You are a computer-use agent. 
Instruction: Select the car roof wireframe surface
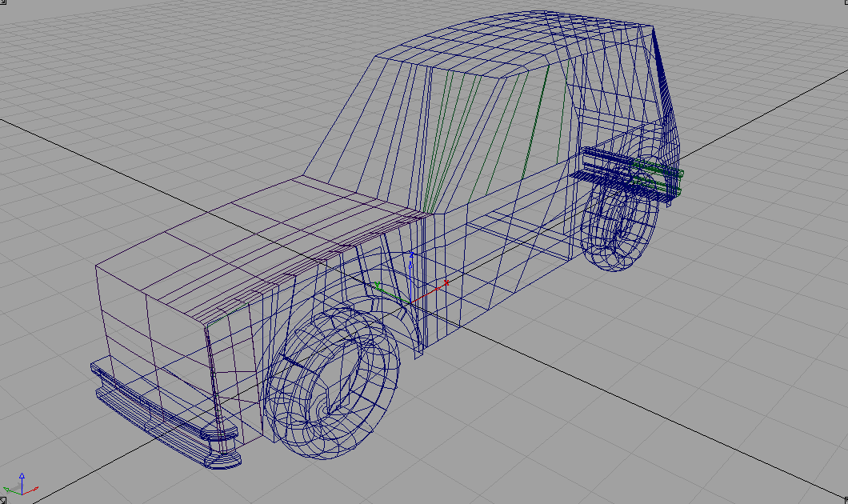coord(514,46)
